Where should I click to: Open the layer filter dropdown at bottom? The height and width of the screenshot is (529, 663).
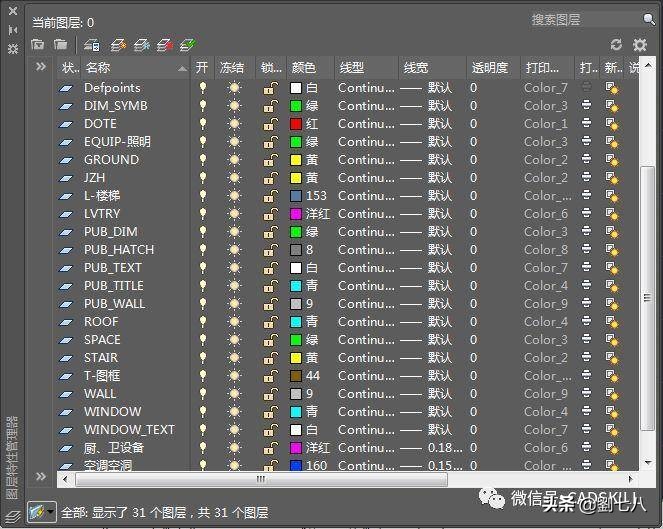tap(42, 512)
